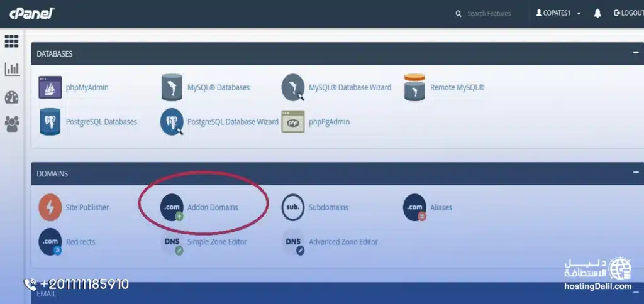Open Remote MySQL icon

pyautogui.click(x=414, y=87)
